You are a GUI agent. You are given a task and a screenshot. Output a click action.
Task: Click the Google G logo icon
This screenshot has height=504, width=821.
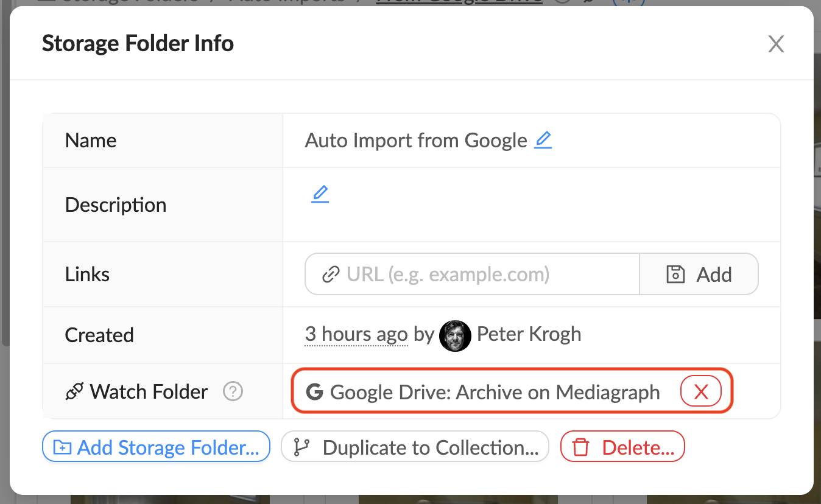tap(314, 392)
